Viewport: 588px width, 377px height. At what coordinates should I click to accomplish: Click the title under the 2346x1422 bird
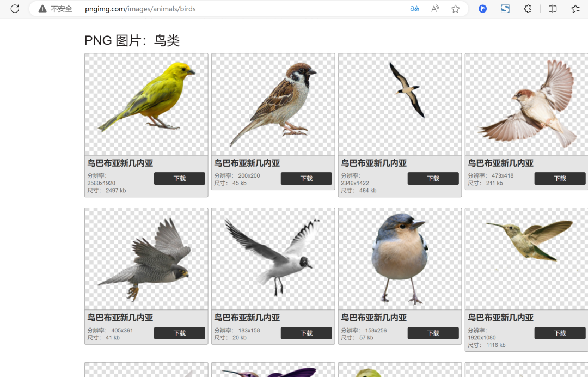coord(373,163)
